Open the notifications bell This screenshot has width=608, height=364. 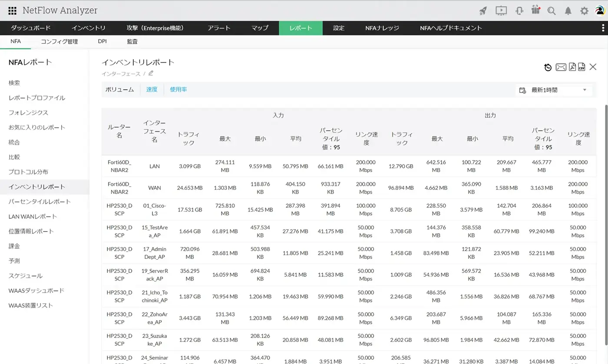568,11
